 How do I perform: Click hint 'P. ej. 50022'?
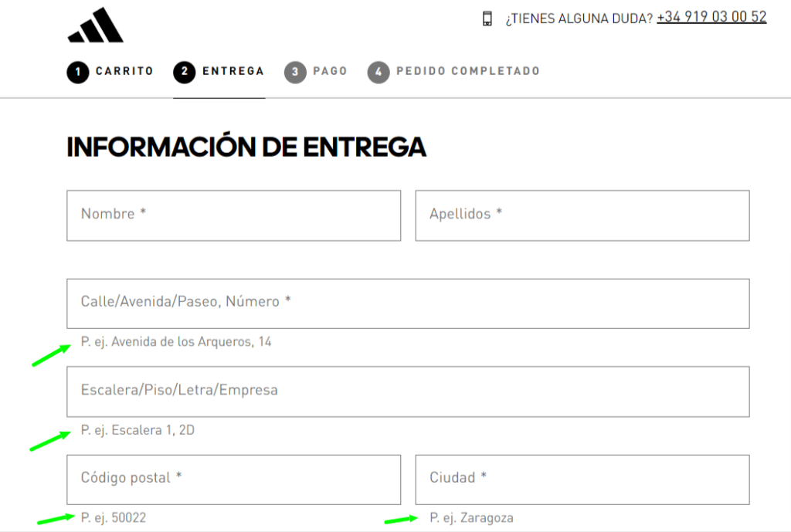pos(114,518)
